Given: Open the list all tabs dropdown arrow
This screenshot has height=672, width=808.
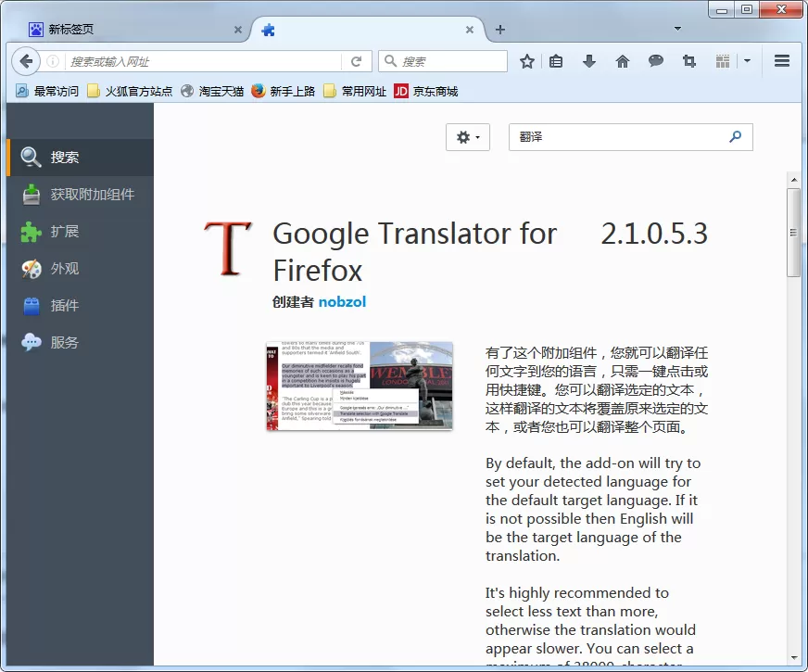Looking at the screenshot, I should tap(677, 29).
